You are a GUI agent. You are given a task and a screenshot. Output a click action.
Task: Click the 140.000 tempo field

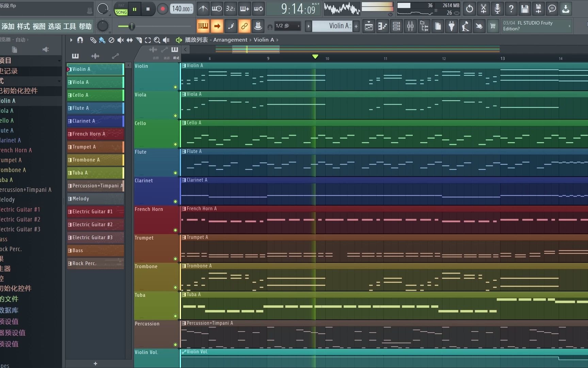pos(181,9)
